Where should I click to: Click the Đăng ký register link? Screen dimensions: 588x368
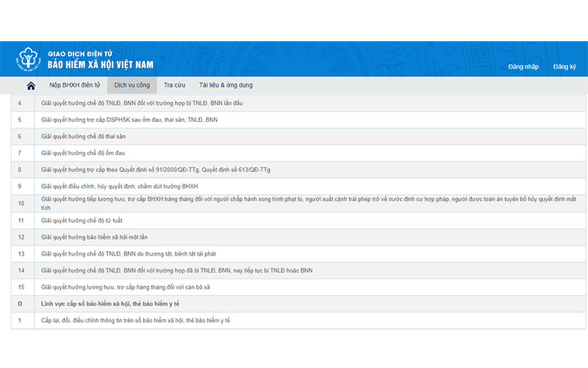(564, 67)
